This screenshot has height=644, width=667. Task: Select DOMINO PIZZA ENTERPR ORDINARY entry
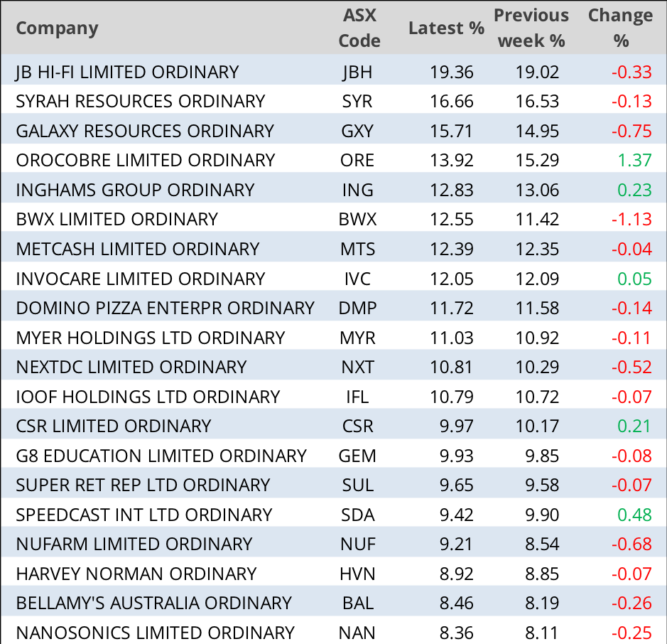(165, 308)
